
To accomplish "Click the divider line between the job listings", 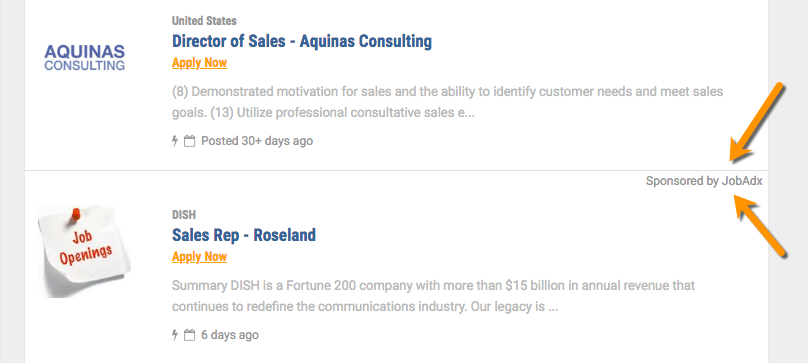I will pyautogui.click(x=396, y=170).
